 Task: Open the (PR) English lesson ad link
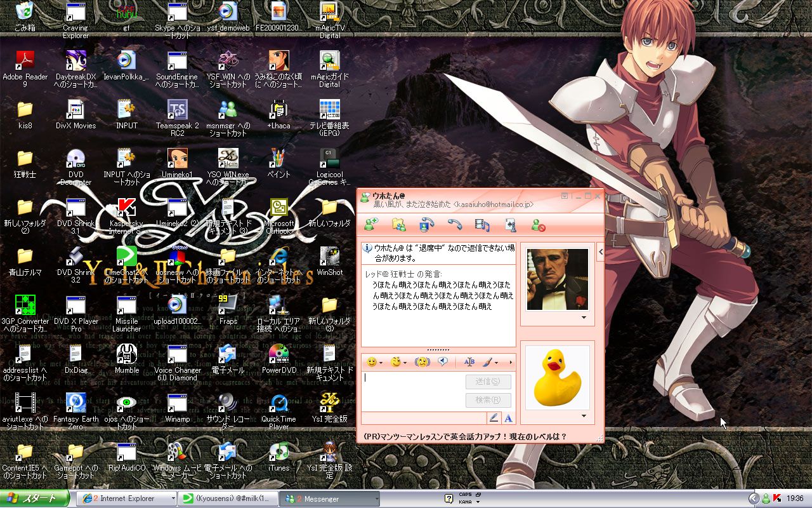466,436
